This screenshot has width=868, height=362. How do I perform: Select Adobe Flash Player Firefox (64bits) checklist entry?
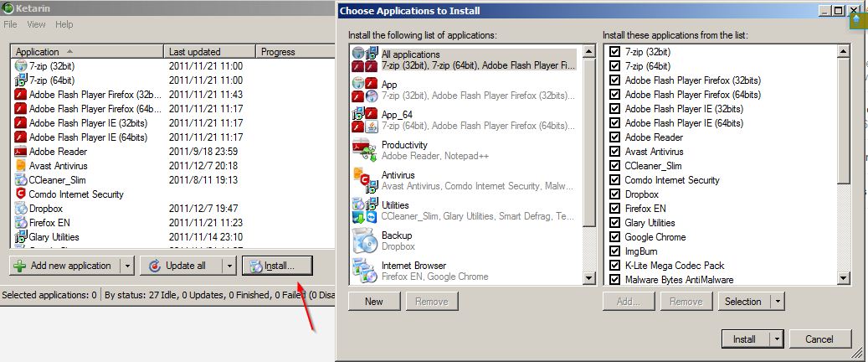(692, 95)
